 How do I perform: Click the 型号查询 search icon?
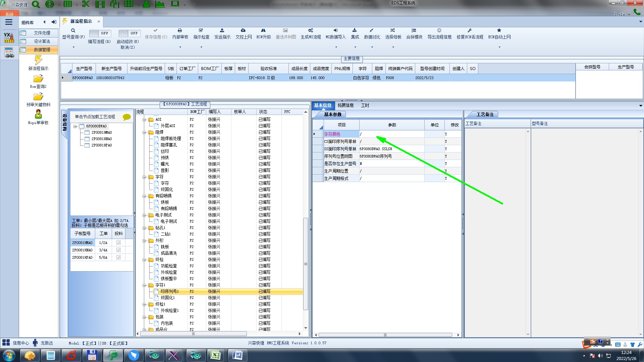click(73, 31)
